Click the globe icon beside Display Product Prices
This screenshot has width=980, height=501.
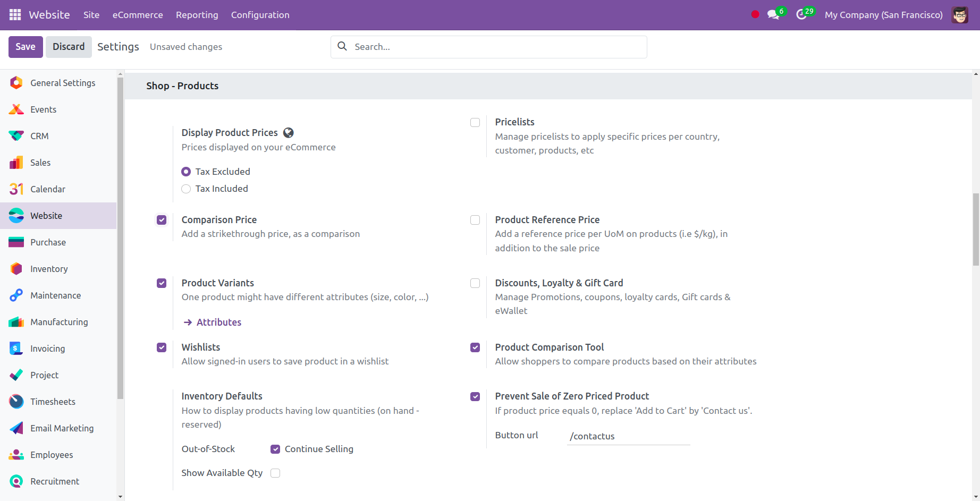pos(289,132)
